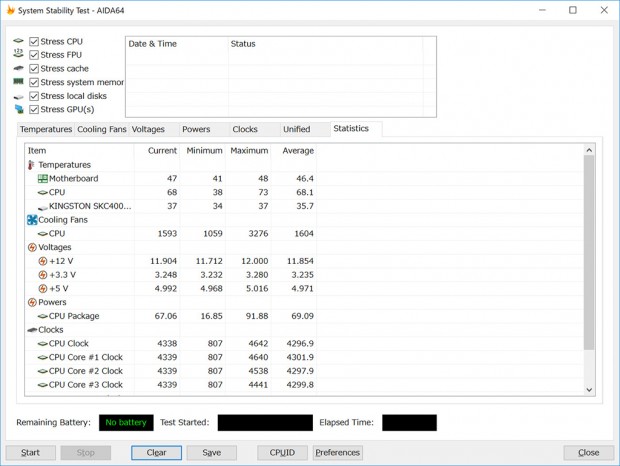The image size is (620, 466).
Task: Click the disk drive icon beside Stress local disks
Action: (18, 96)
